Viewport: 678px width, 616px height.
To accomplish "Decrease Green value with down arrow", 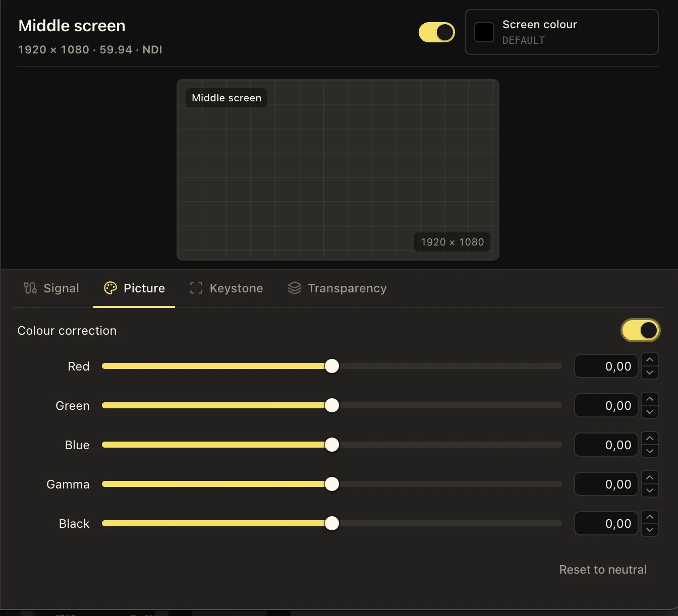I will (650, 412).
